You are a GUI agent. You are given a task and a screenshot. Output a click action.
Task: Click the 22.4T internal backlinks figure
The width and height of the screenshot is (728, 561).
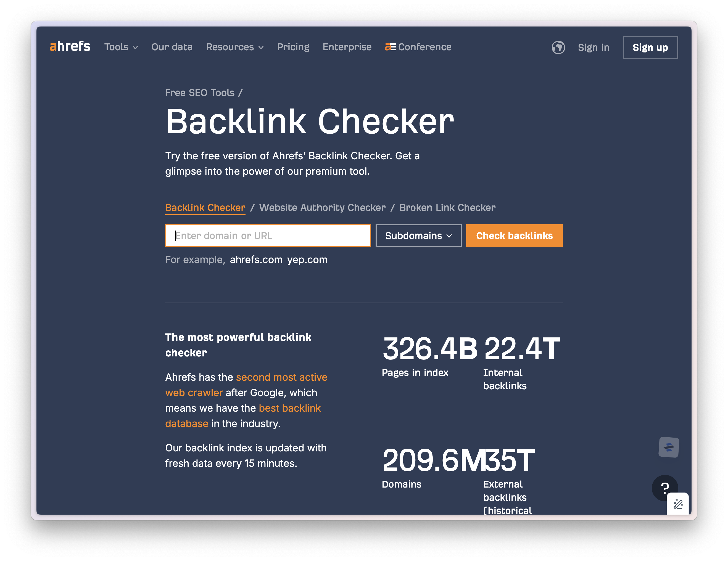522,348
